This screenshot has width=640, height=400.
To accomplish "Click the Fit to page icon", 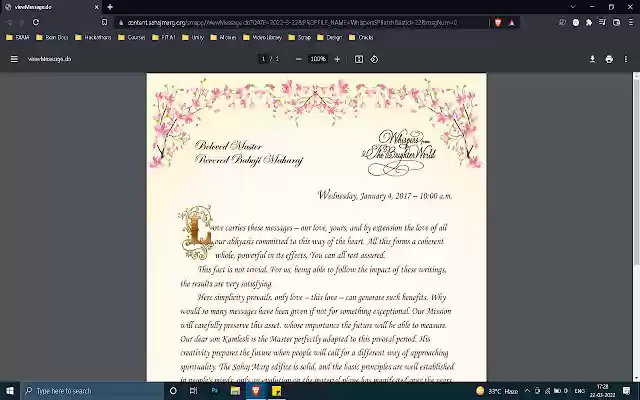I will pyautogui.click(x=359, y=59).
